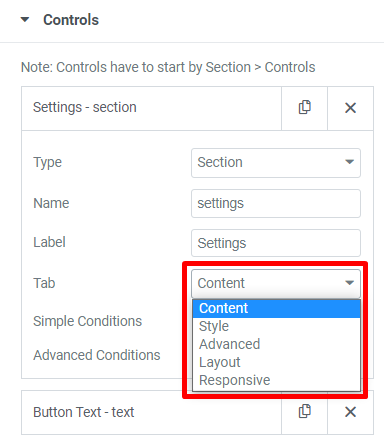
Task: Collapse the Controls panel arrow
Action: 25,20
